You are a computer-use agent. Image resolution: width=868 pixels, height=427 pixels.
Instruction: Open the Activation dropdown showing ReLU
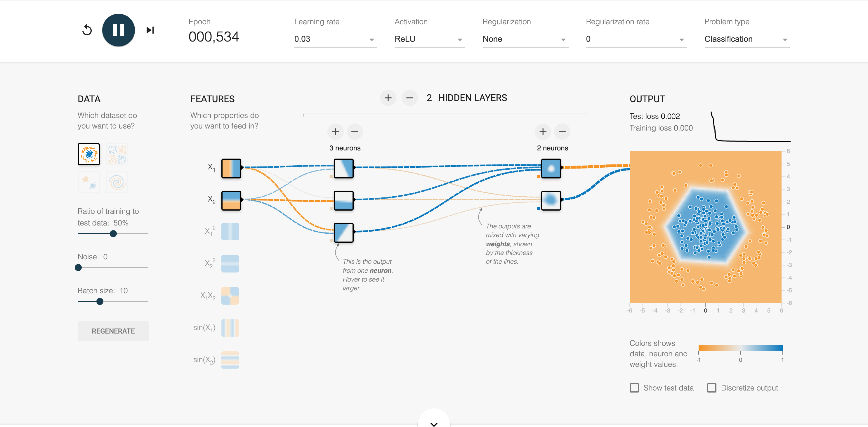[430, 39]
